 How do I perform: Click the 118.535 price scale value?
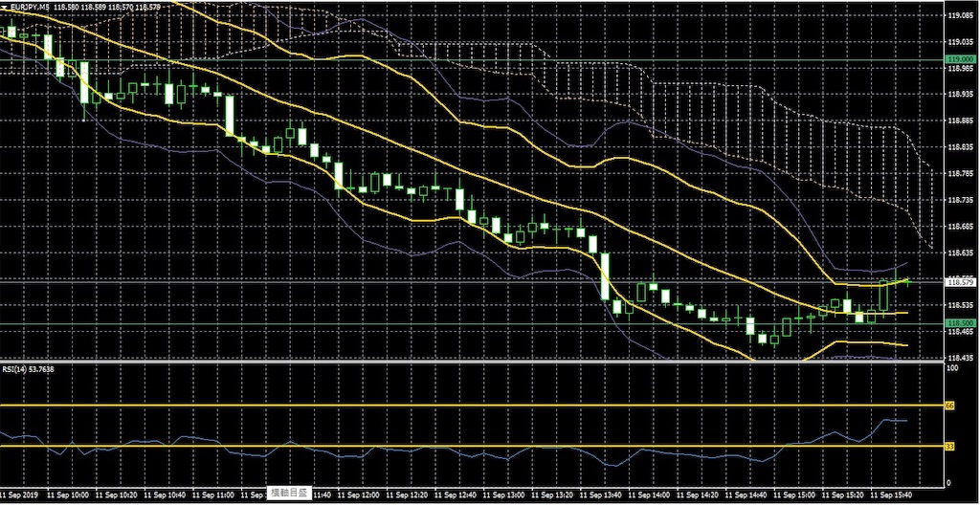click(x=961, y=306)
